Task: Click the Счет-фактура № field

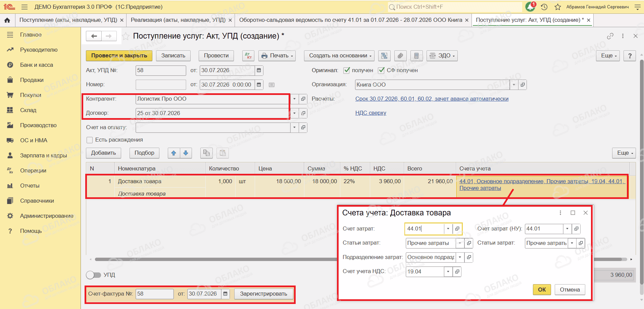Action: click(155, 294)
